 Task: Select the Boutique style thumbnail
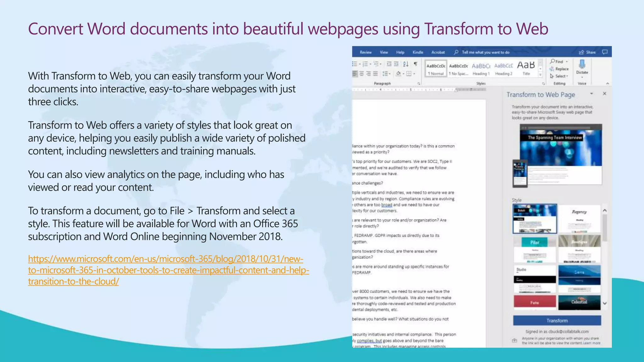click(x=579, y=249)
